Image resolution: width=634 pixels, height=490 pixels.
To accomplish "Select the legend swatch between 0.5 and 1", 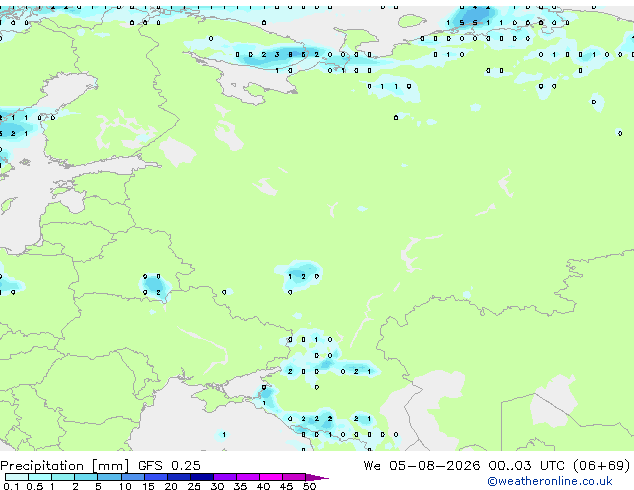I will click(40, 477).
